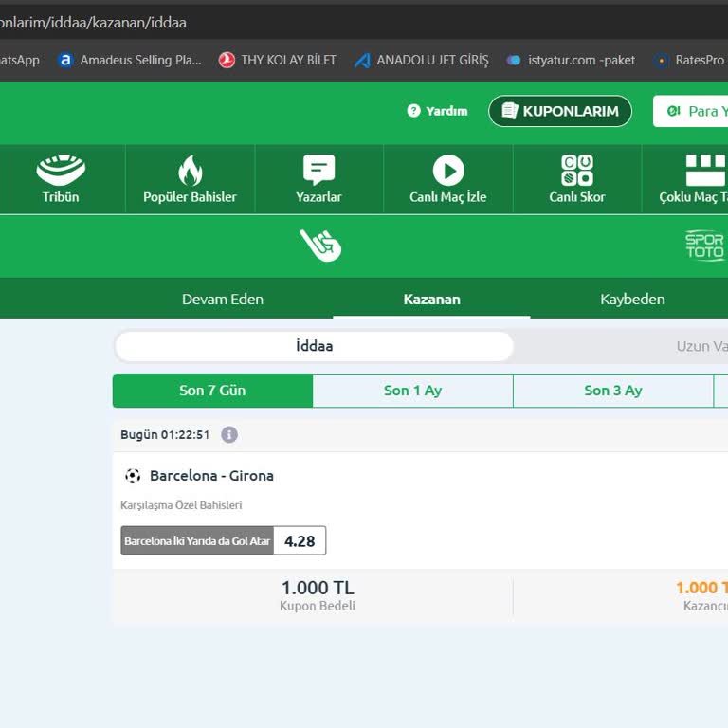
Task: Open the Kuponlarım button
Action: 560,111
